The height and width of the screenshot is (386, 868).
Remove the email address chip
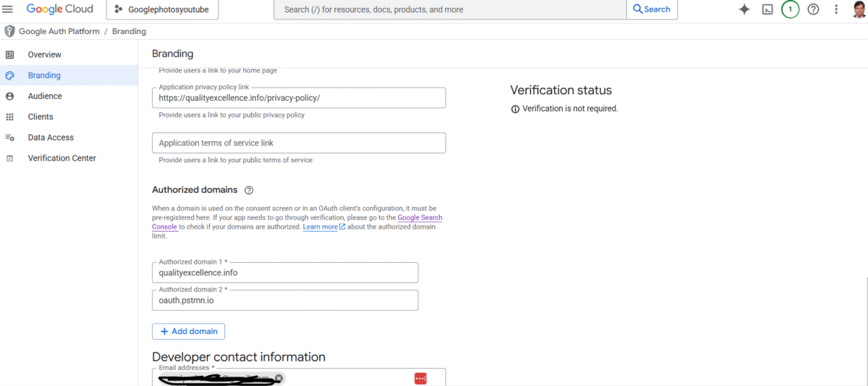(x=278, y=378)
